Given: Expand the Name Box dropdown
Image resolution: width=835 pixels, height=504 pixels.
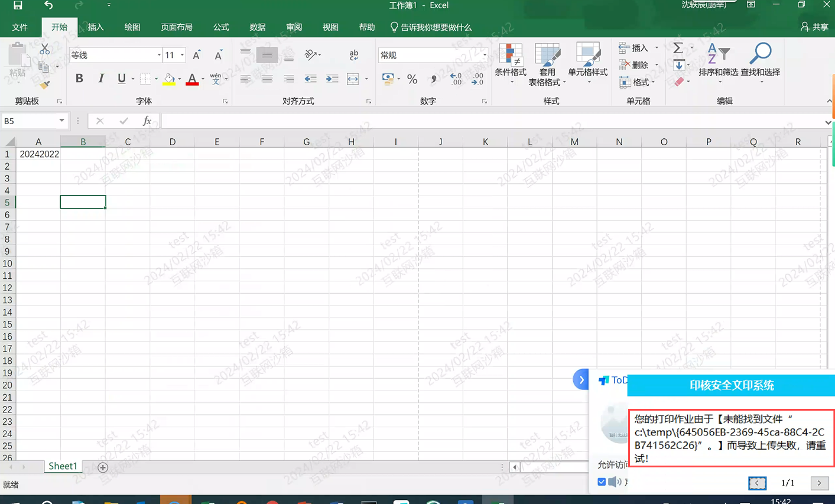Looking at the screenshot, I should point(61,121).
